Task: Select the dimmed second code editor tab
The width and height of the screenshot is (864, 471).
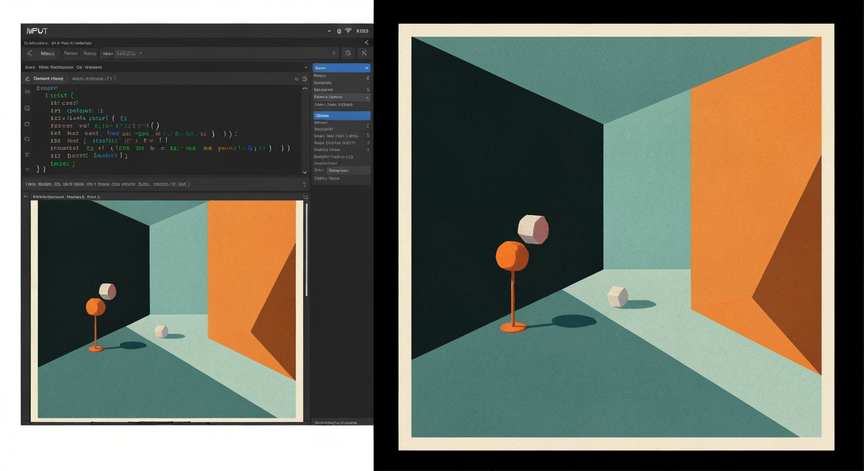Action: 93,79
